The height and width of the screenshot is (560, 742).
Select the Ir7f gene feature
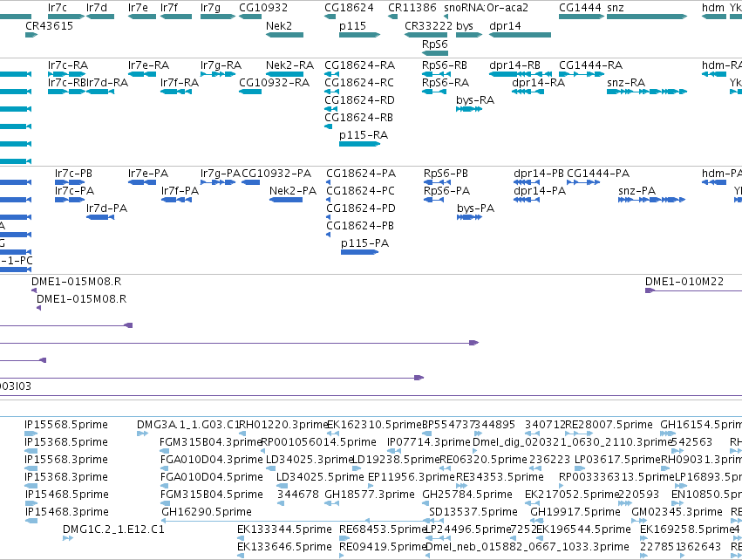pyautogui.click(x=176, y=17)
